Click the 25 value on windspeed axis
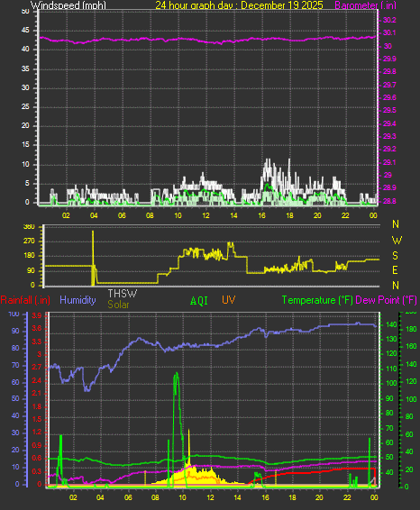 [25, 106]
